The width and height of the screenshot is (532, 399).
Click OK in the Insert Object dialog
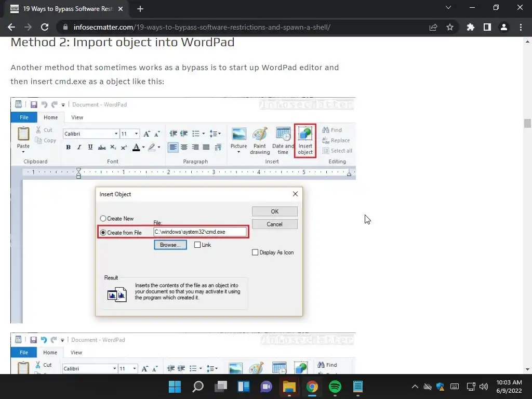(x=274, y=211)
